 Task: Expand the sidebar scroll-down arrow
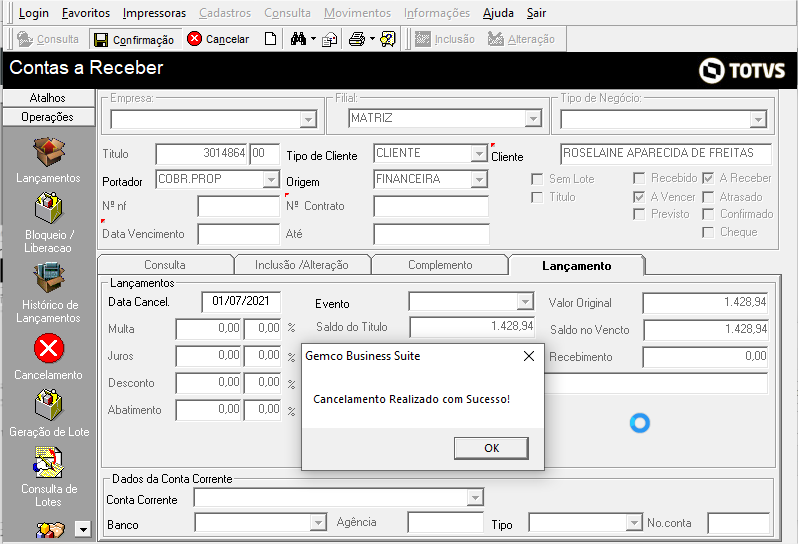pyautogui.click(x=83, y=529)
